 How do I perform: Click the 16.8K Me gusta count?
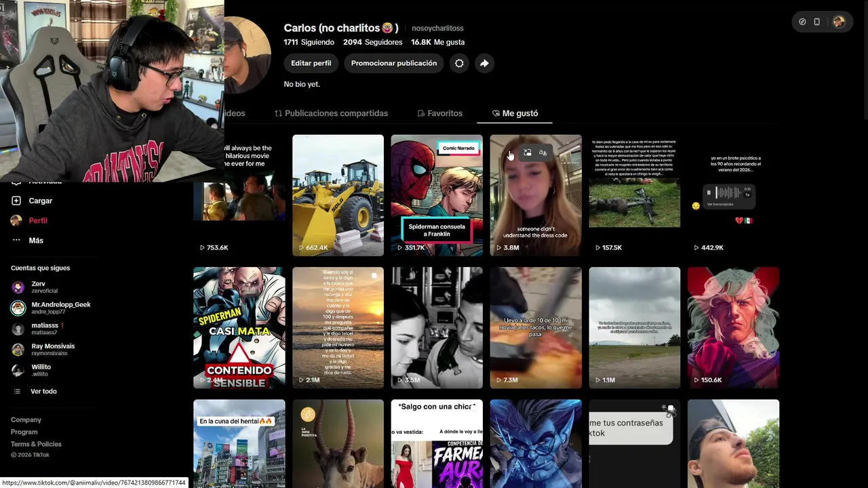438,42
